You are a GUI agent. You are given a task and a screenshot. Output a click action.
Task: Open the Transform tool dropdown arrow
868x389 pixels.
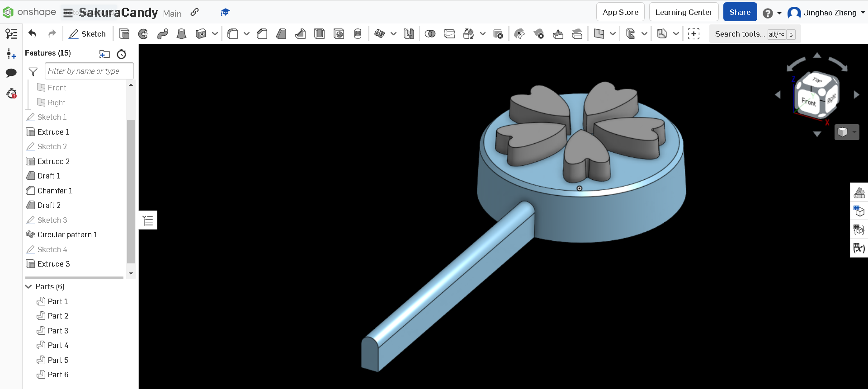[x=483, y=34]
